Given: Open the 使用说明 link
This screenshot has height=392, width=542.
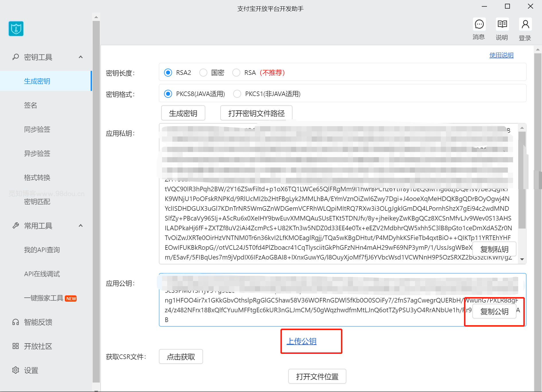Looking at the screenshot, I should pyautogui.click(x=501, y=55).
